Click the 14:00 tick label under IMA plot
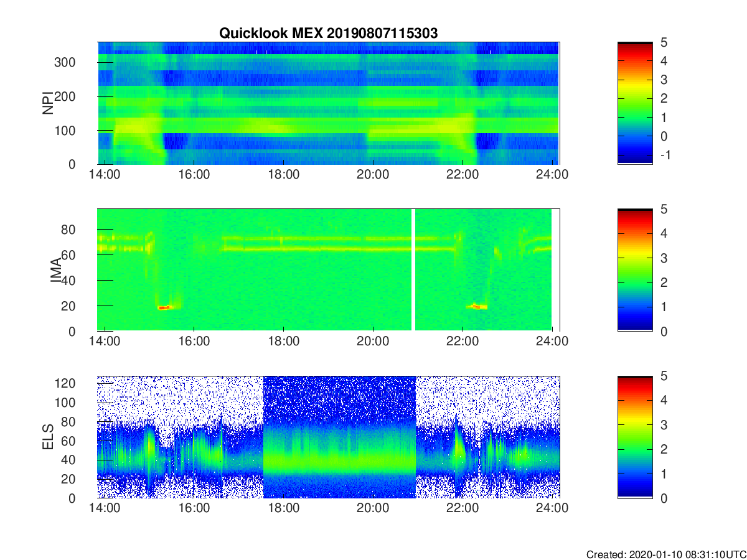Viewport: 747px width, 560px height. (105, 342)
